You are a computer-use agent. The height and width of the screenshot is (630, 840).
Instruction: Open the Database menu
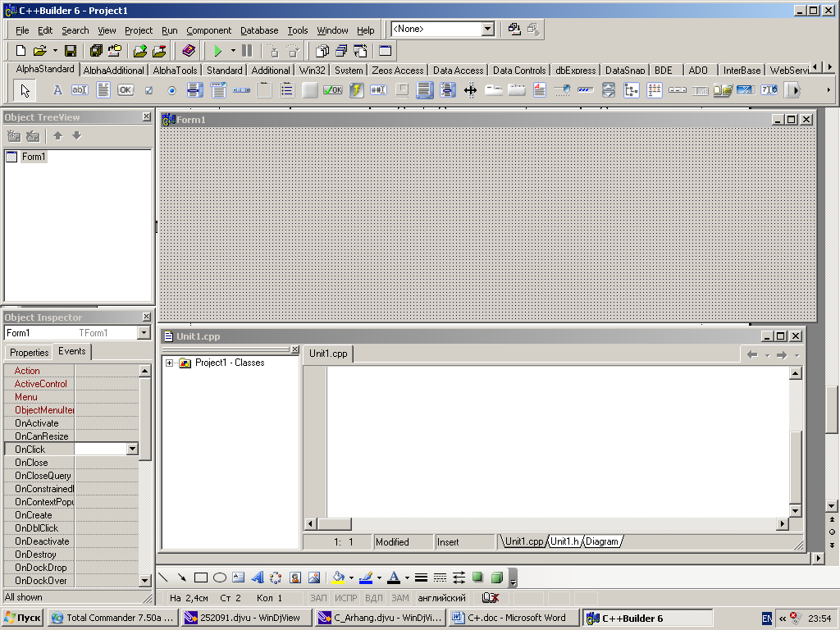(x=259, y=30)
